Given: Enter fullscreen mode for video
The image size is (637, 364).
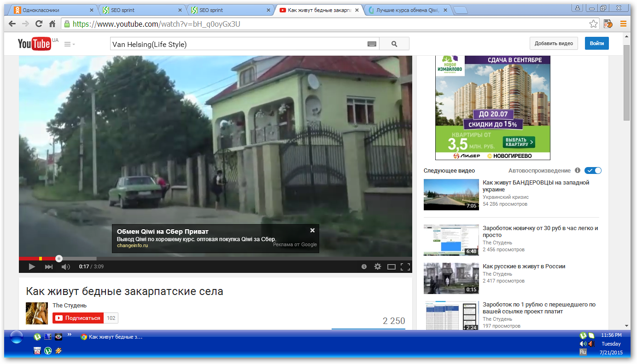Looking at the screenshot, I should (405, 266).
